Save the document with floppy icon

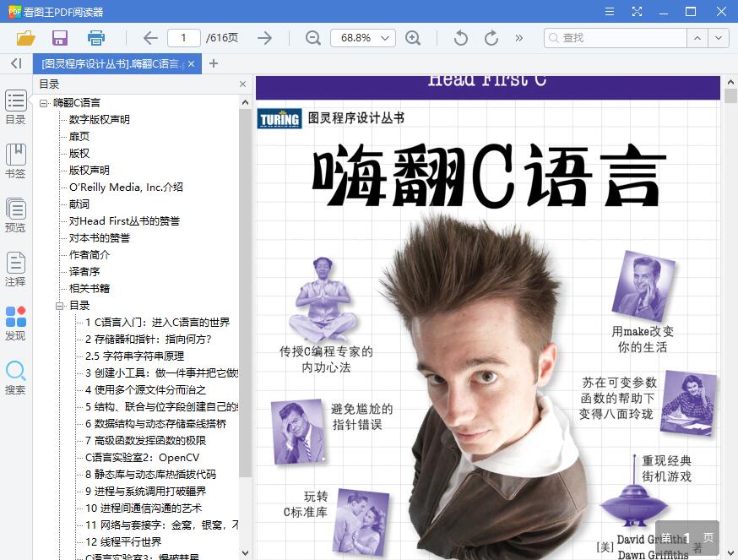60,38
